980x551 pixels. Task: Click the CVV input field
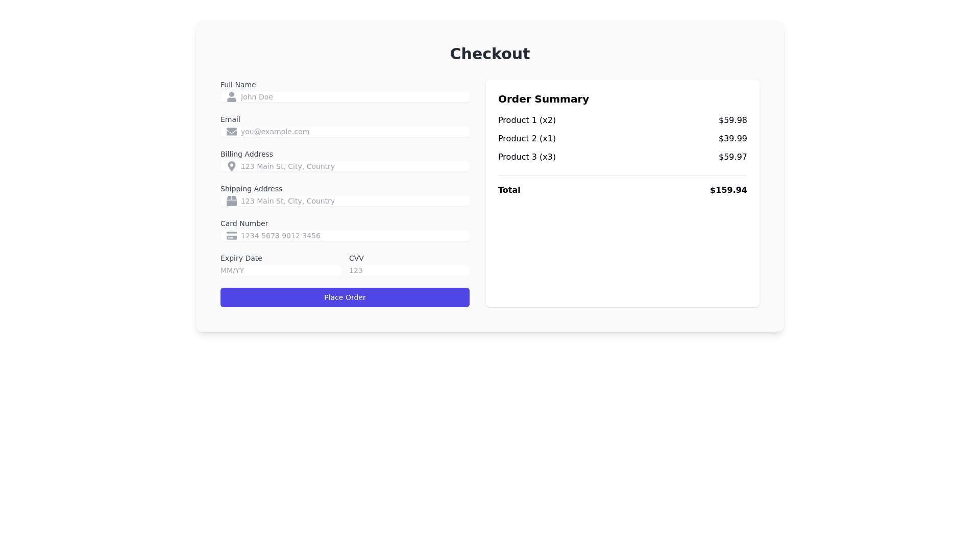tap(409, 270)
